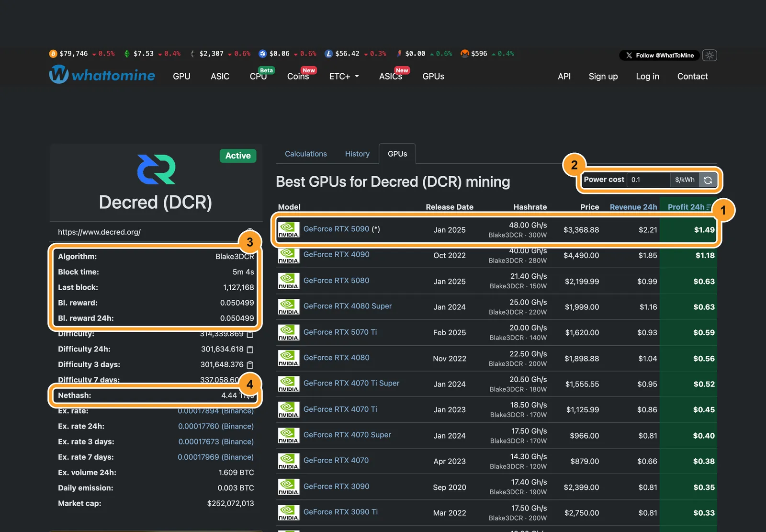This screenshot has height=532, width=766.
Task: Click the $/kWh unit label
Action: click(x=685, y=180)
